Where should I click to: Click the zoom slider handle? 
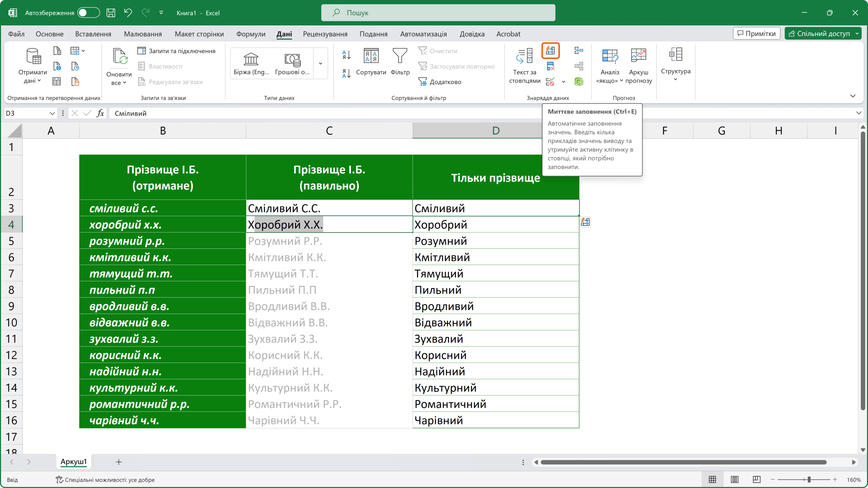pyautogui.click(x=809, y=479)
